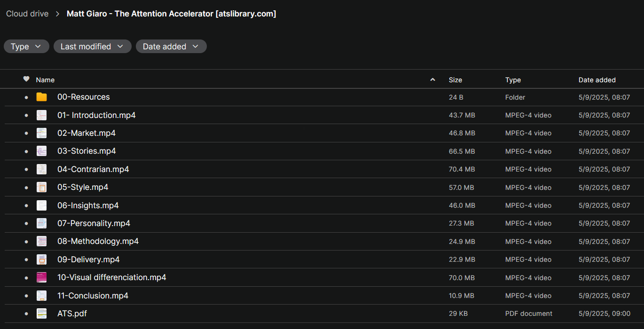Open the 08-Methodology.mp4 file name
Image resolution: width=644 pixels, height=329 pixels.
pos(98,241)
